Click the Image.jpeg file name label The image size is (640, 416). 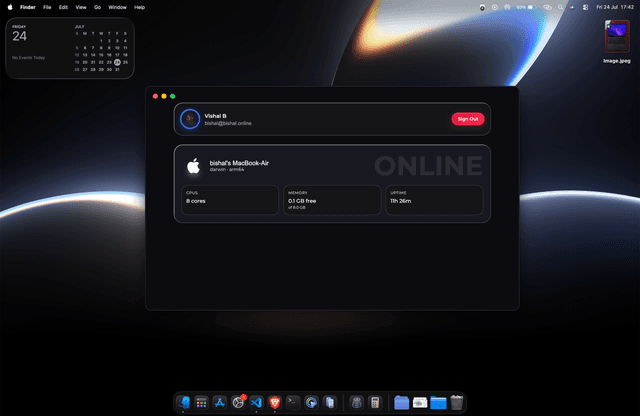click(x=617, y=61)
